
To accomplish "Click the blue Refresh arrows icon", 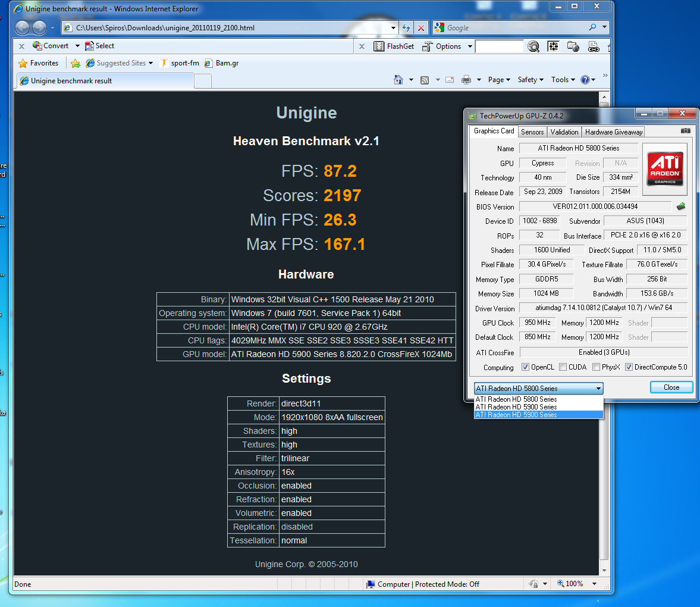I will (x=406, y=28).
